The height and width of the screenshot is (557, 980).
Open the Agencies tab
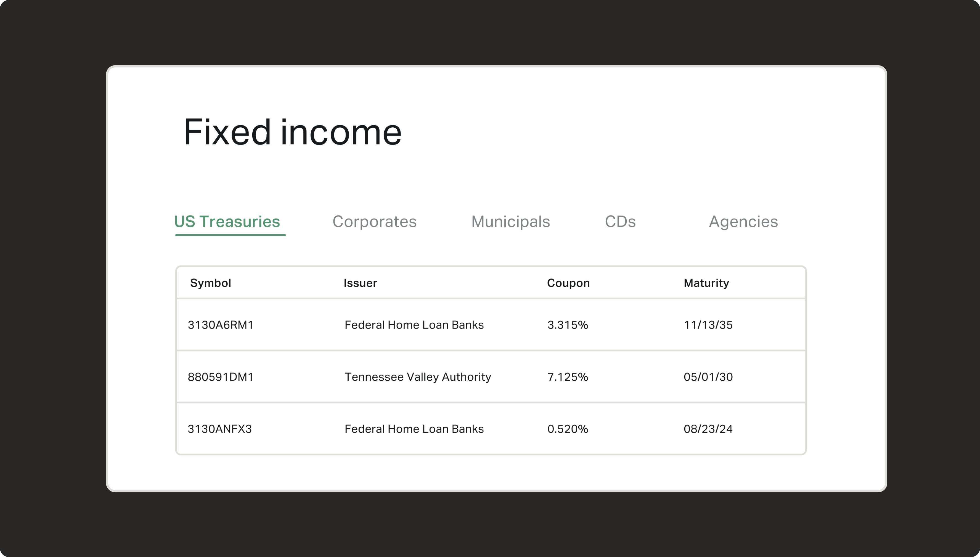point(743,222)
